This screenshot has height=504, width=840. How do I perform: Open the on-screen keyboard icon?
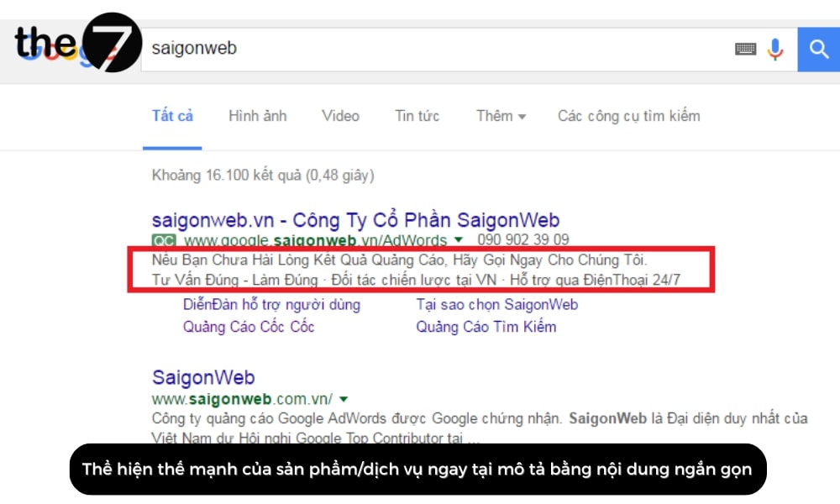745,49
